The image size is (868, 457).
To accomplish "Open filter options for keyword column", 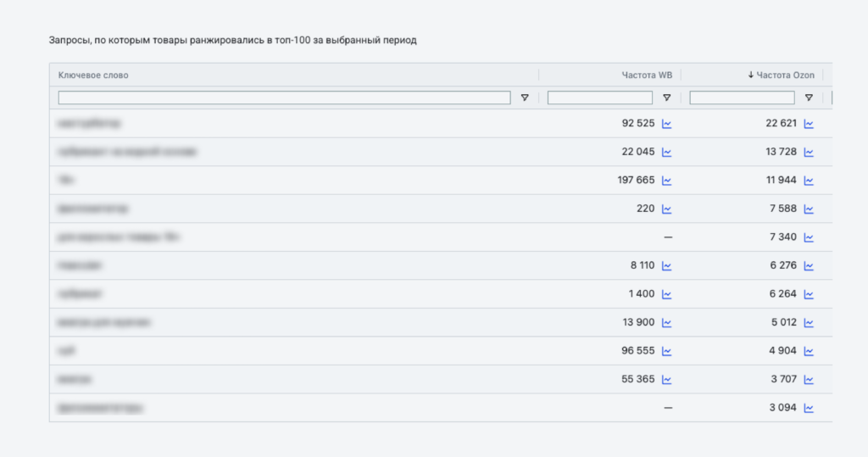I will pos(525,98).
